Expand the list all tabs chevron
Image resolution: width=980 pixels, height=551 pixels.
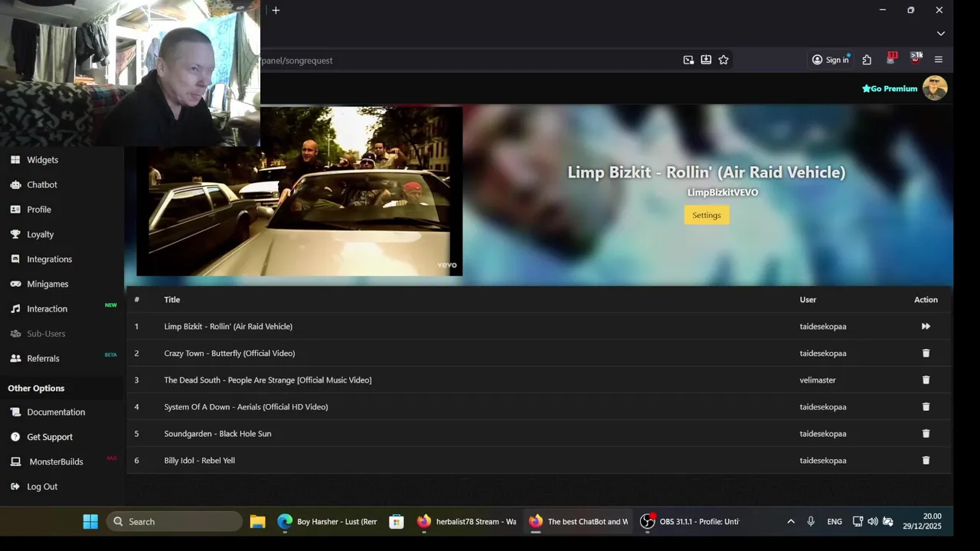point(941,34)
